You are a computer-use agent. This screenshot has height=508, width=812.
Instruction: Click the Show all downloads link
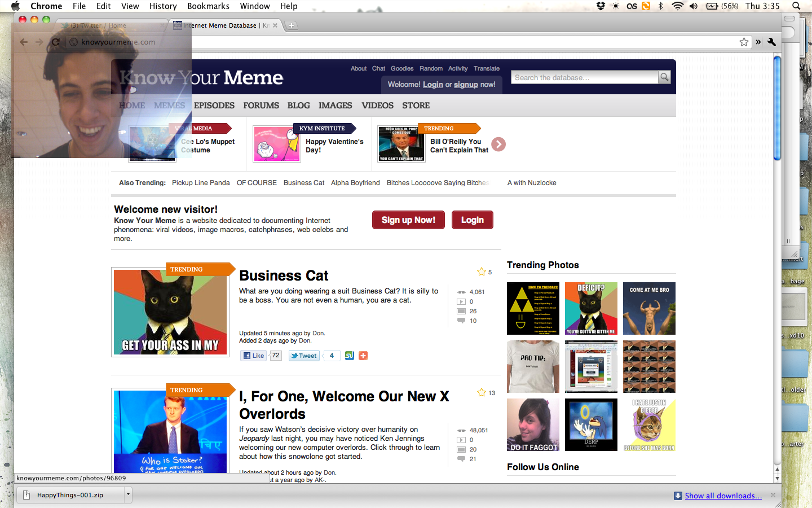[x=723, y=496]
